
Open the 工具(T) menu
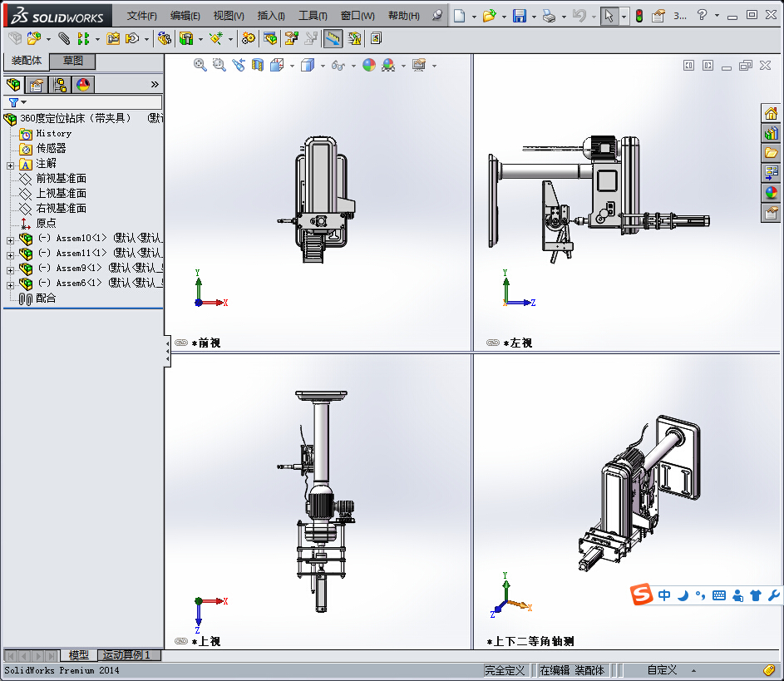[x=313, y=16]
